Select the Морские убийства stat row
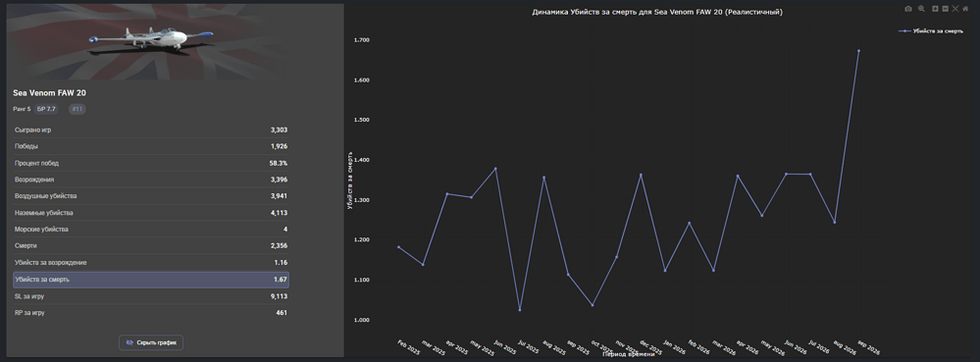The height and width of the screenshot is (362, 980). (151, 230)
